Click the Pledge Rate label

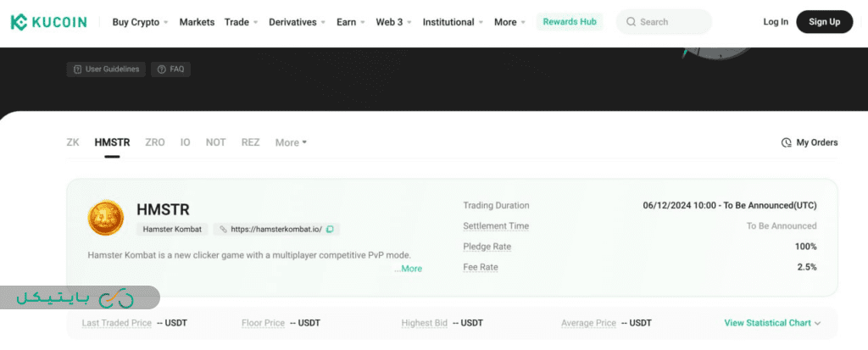pos(487,247)
